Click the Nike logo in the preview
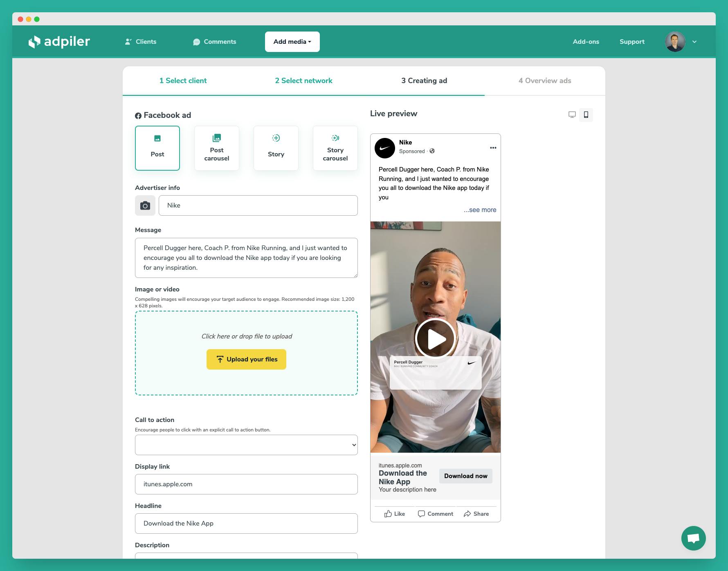Viewport: 728px width, 571px height. pyautogui.click(x=385, y=148)
